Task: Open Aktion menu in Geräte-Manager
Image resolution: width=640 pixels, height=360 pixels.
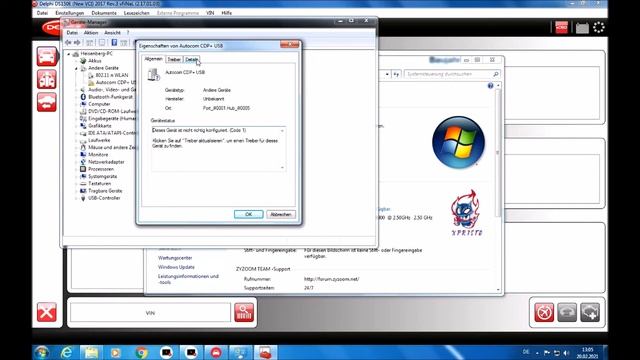Action: pos(91,33)
